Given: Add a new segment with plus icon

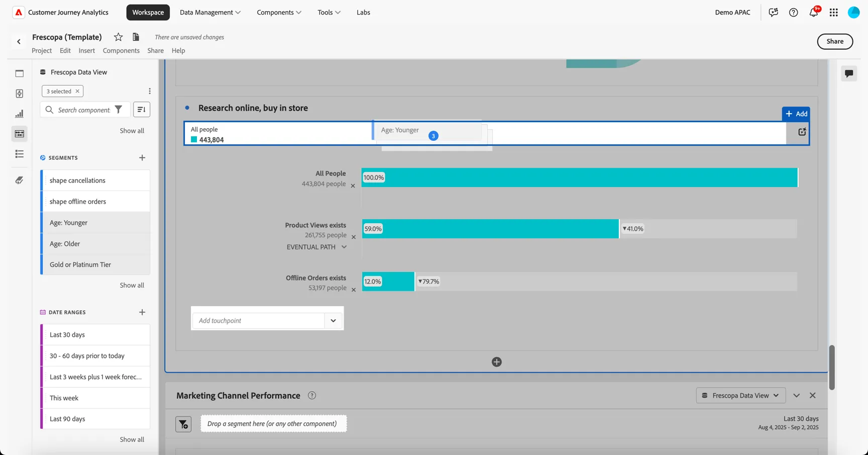Looking at the screenshot, I should tap(142, 158).
